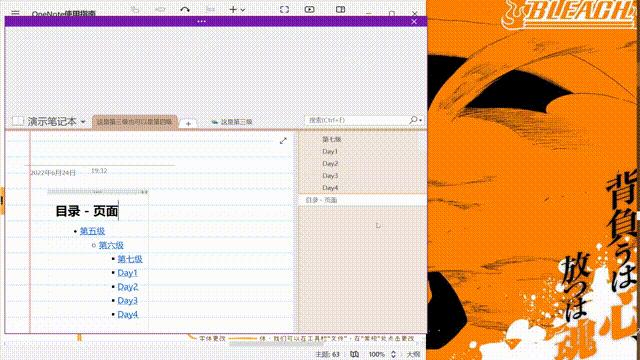
Task: Click the 字体更改 mind-map node
Action: (x=212, y=338)
